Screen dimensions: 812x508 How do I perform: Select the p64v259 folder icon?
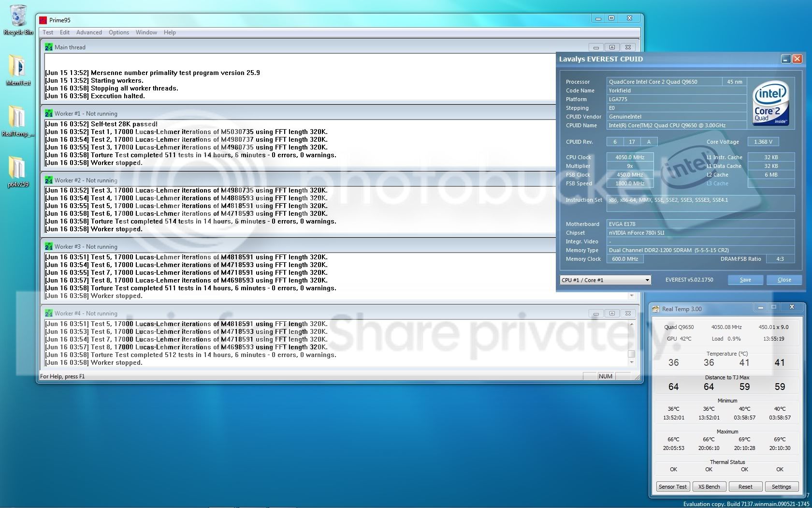tap(18, 172)
